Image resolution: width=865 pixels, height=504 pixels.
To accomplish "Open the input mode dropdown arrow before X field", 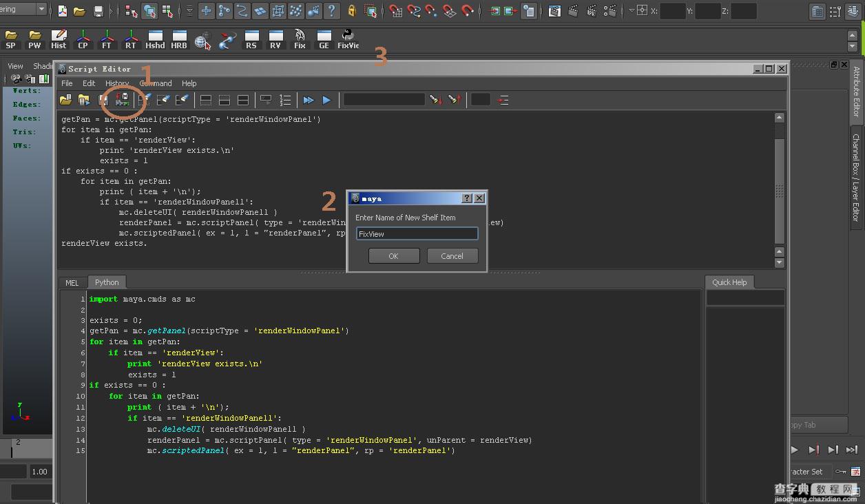I will [x=632, y=11].
